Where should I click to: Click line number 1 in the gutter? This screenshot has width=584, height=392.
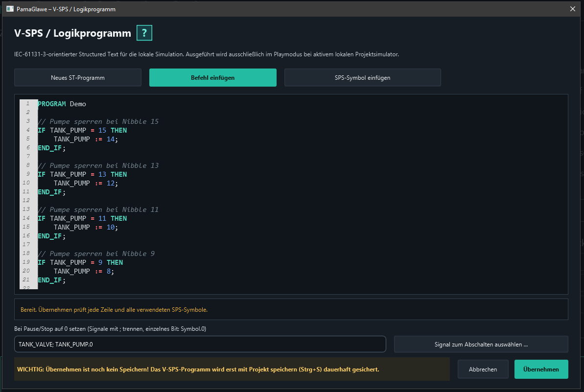click(x=28, y=103)
